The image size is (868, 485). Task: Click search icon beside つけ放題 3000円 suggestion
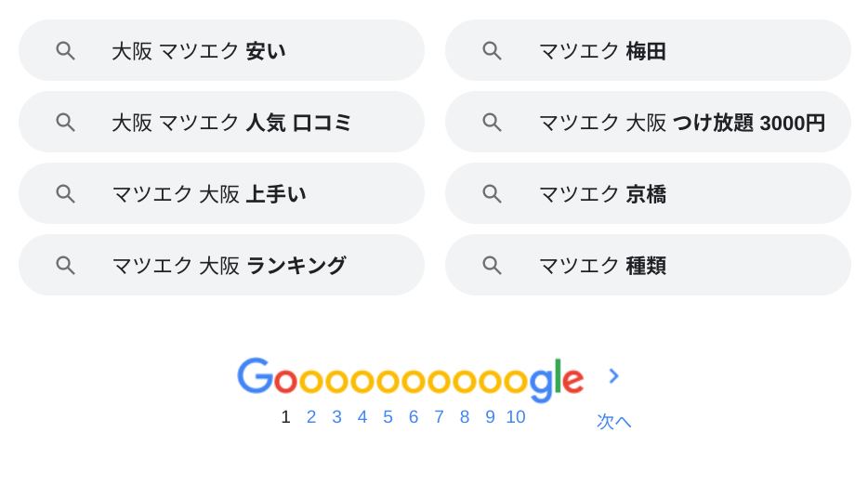(492, 122)
